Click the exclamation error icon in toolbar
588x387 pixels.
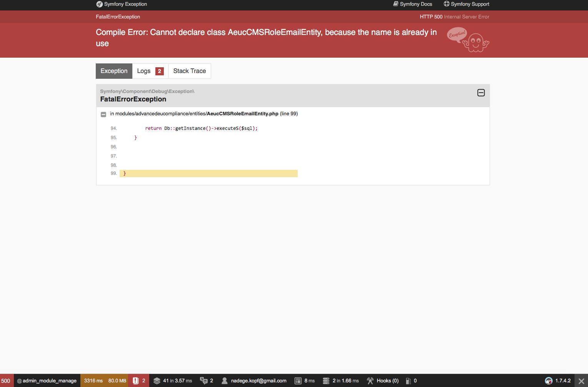135,380
